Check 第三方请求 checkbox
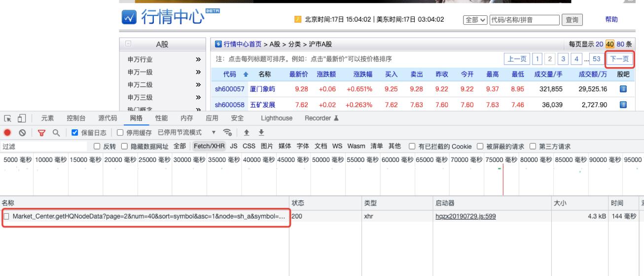Image resolution: width=644 pixels, height=276 pixels. (533, 146)
